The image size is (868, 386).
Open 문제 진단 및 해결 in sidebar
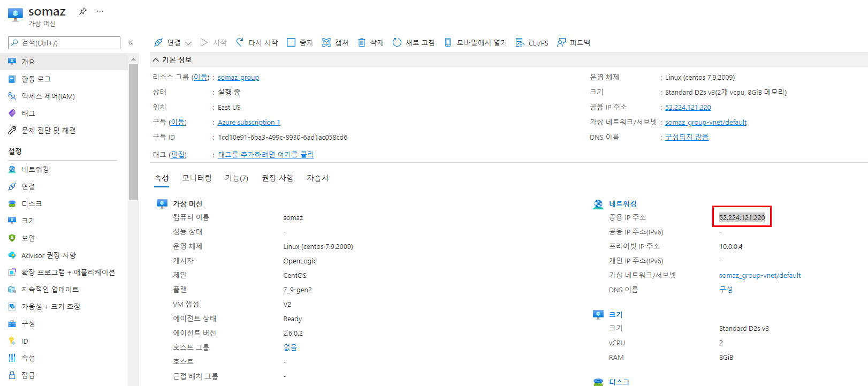click(64, 130)
